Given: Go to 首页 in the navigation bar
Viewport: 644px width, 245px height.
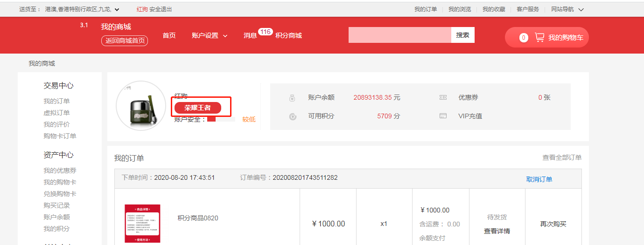Looking at the screenshot, I should [169, 35].
